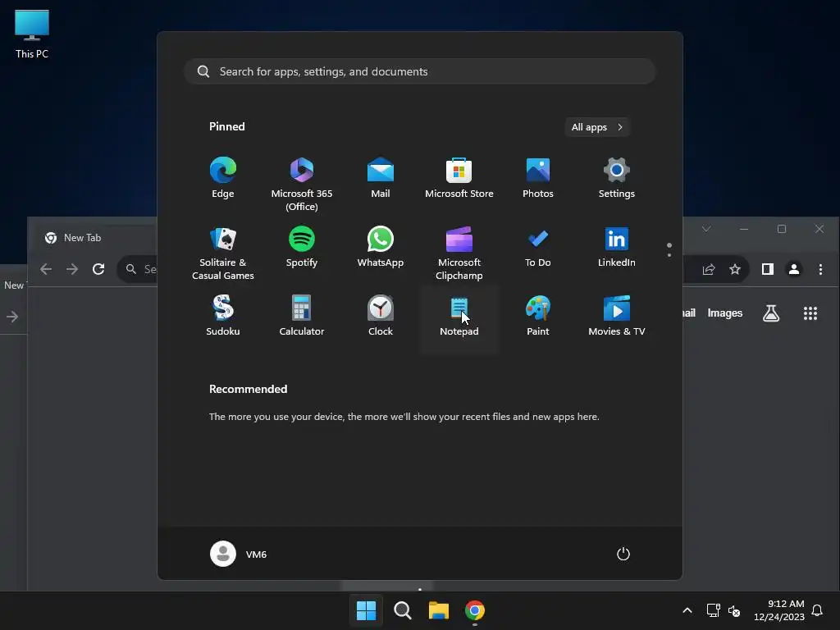840x630 pixels.
Task: Open the Calculator app
Action: click(x=302, y=316)
